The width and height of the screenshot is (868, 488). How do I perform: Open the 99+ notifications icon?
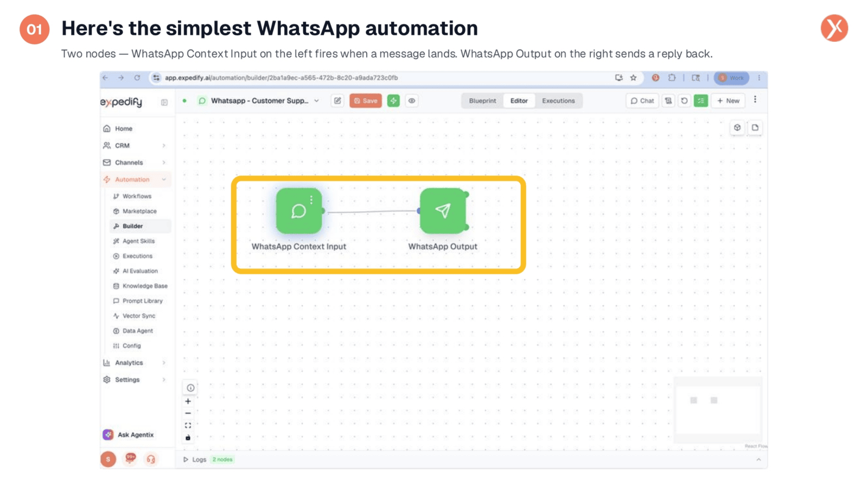130,459
